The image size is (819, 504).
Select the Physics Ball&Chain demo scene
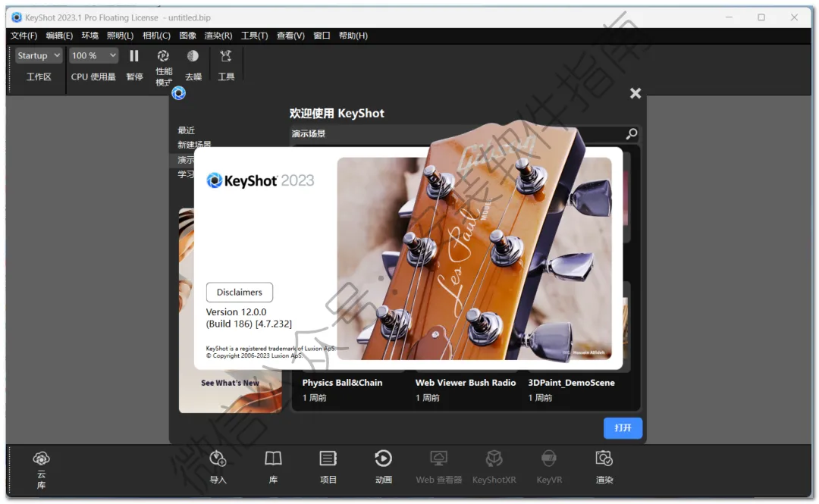coord(342,383)
